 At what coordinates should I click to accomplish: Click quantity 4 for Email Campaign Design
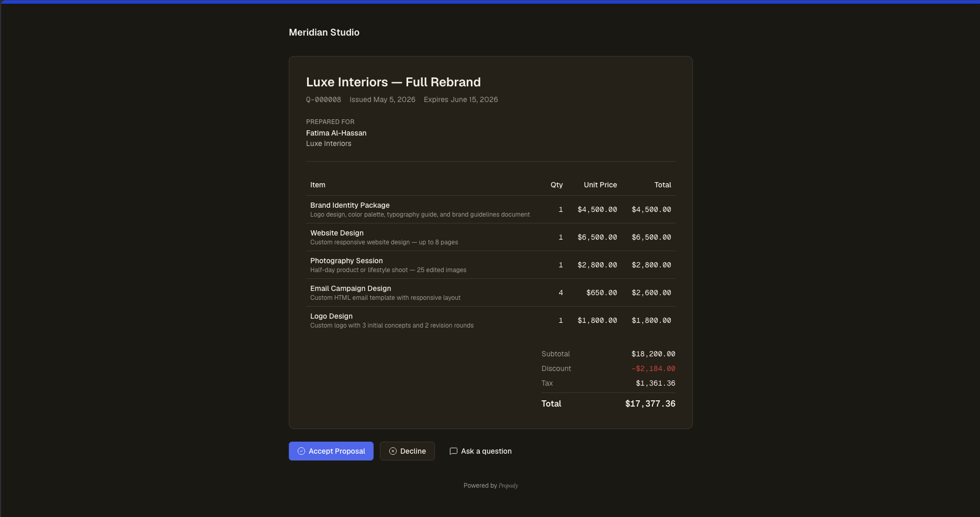(561, 293)
